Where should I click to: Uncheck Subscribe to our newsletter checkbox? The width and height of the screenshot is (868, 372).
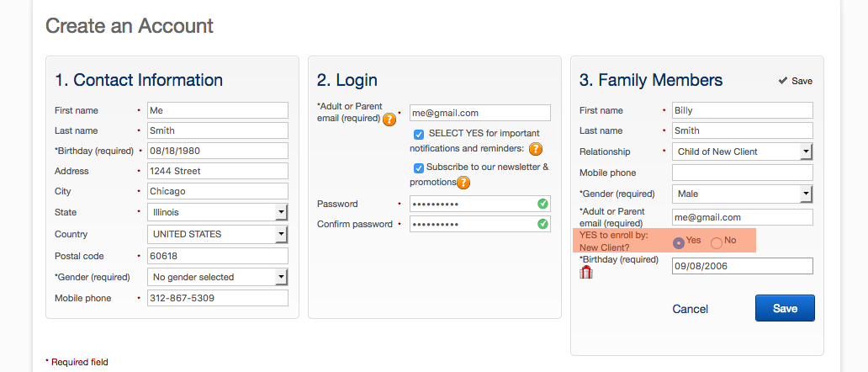tap(419, 167)
